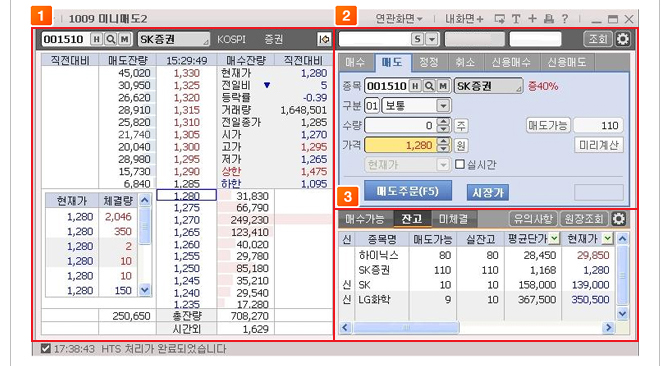Switch to the 미체결 tab
The width and height of the screenshot is (670, 366).
tap(453, 219)
